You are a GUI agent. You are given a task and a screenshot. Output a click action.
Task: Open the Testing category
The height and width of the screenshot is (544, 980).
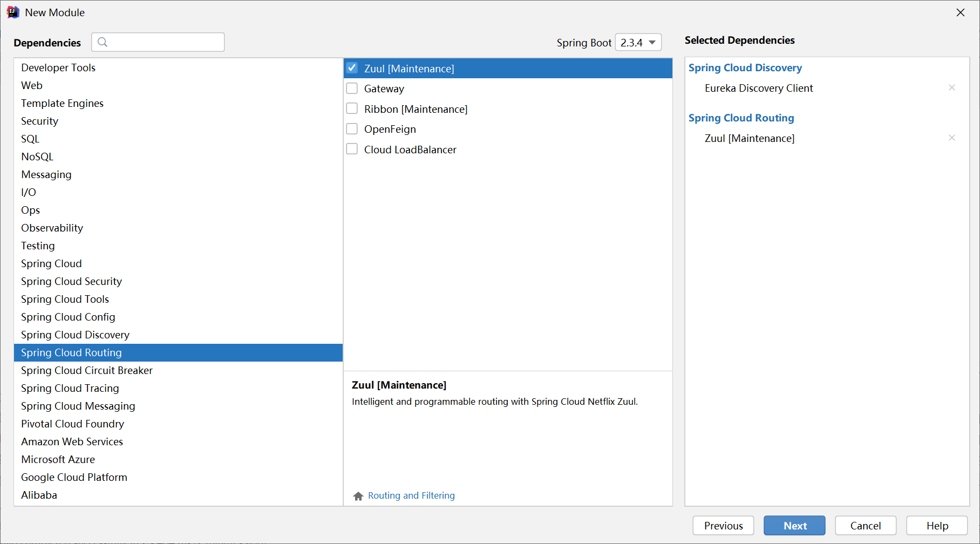coord(178,246)
